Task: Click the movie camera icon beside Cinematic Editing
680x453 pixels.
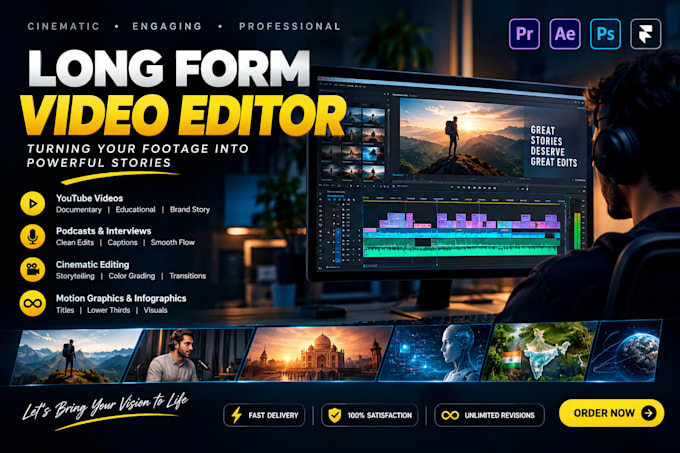Action: click(33, 270)
